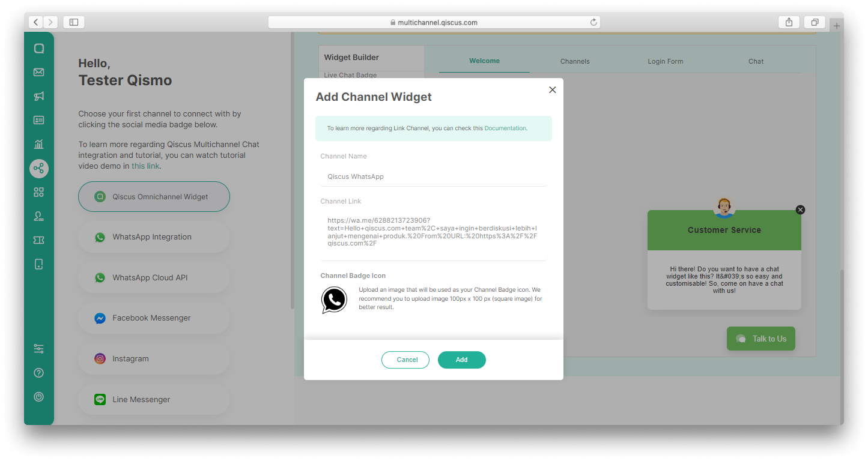Open the mobile device sidebar icon
Viewport: 868px width, 461px height.
[x=39, y=264]
